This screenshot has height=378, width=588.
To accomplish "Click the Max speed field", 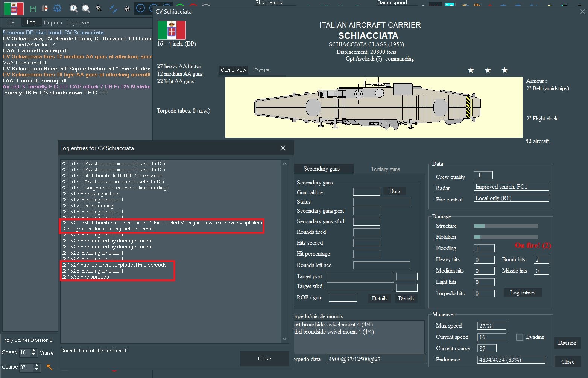I will tap(491, 326).
